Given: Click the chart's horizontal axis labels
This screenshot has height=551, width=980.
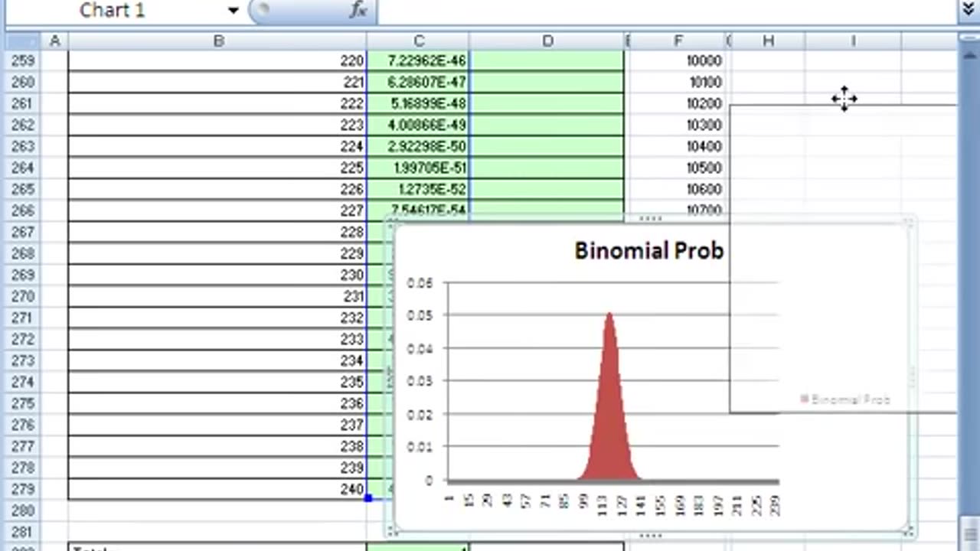Looking at the screenshot, I should 612,504.
